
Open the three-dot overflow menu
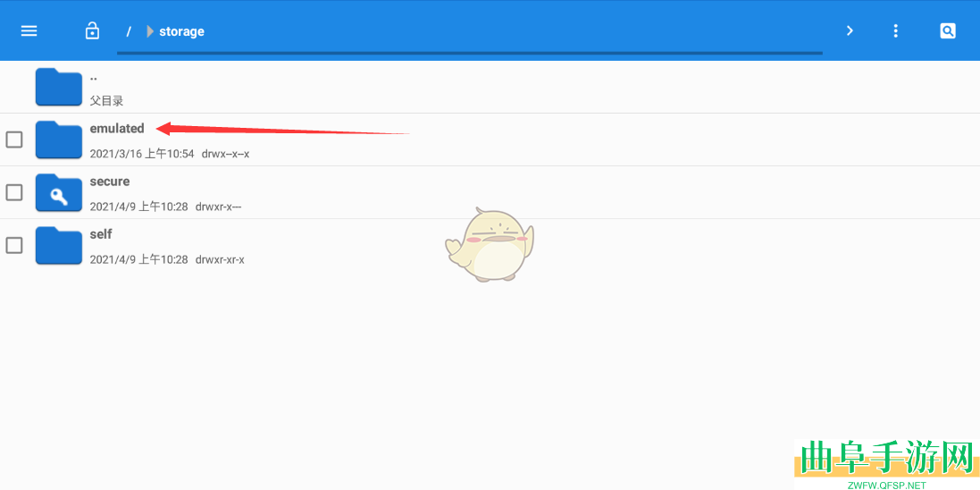point(896,30)
